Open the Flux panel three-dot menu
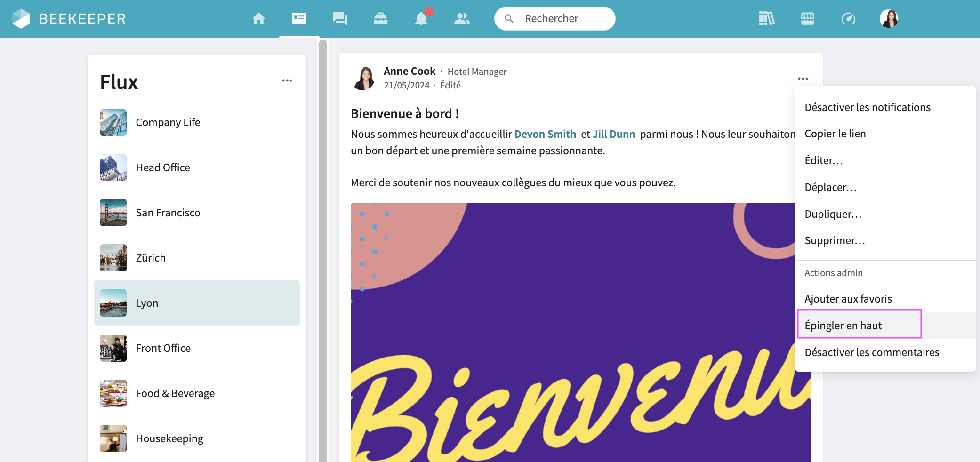Screen dimensions: 980x462 [287, 80]
